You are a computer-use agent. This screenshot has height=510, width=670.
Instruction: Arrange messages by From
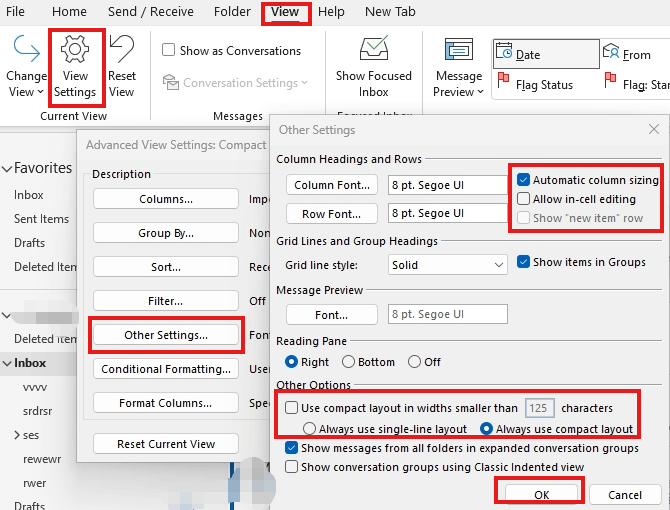[x=627, y=54]
